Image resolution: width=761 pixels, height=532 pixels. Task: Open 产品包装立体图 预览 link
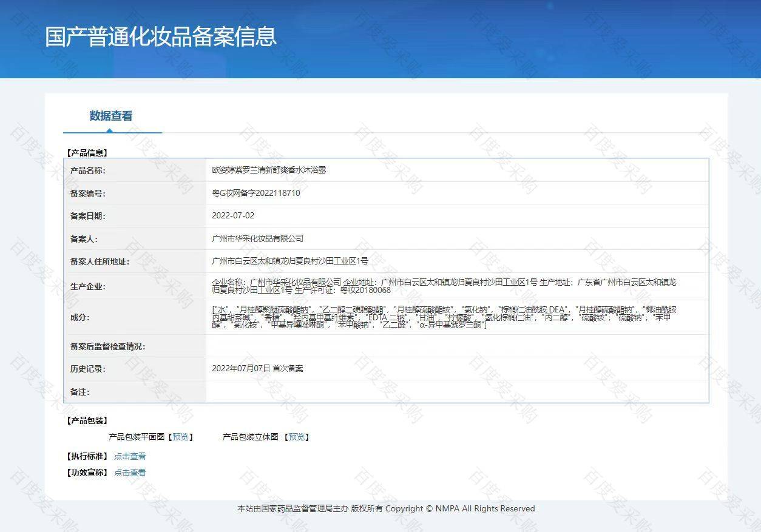point(297,437)
